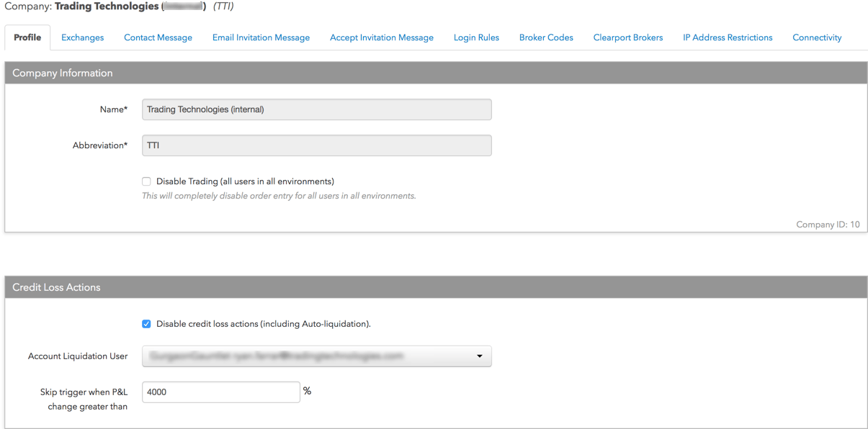Screen dimensions: 868x429
Task: Open IP Address Restrictions tab
Action: [x=728, y=37]
